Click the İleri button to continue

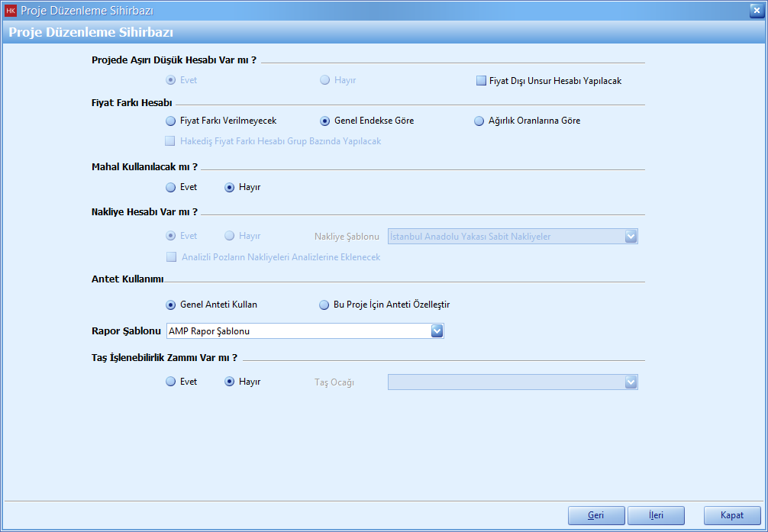point(656,515)
